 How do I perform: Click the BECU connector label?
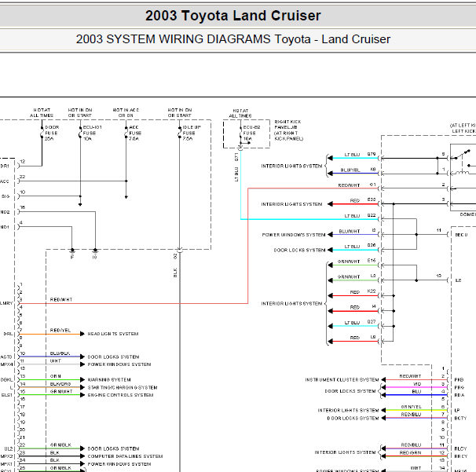coord(461,235)
